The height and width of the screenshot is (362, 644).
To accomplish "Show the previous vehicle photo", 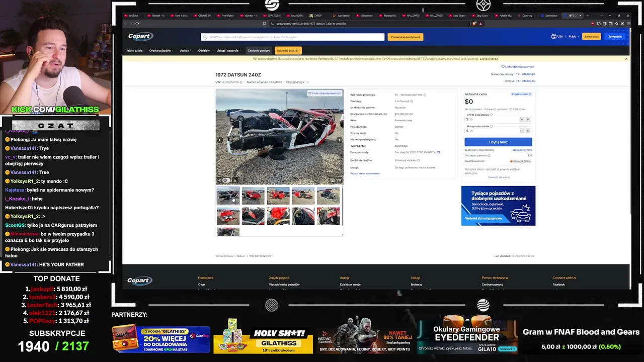I will pos(219,140).
